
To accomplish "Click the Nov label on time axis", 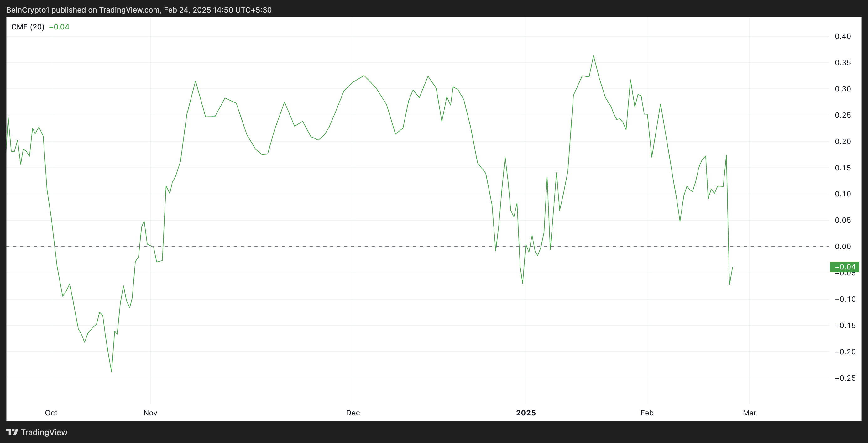I will [150, 413].
